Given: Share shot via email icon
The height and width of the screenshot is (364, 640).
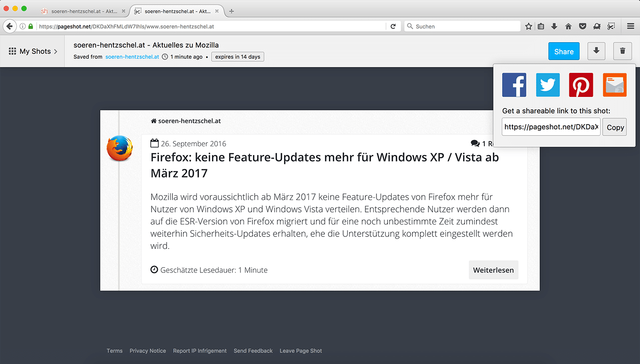Looking at the screenshot, I should pyautogui.click(x=615, y=85).
